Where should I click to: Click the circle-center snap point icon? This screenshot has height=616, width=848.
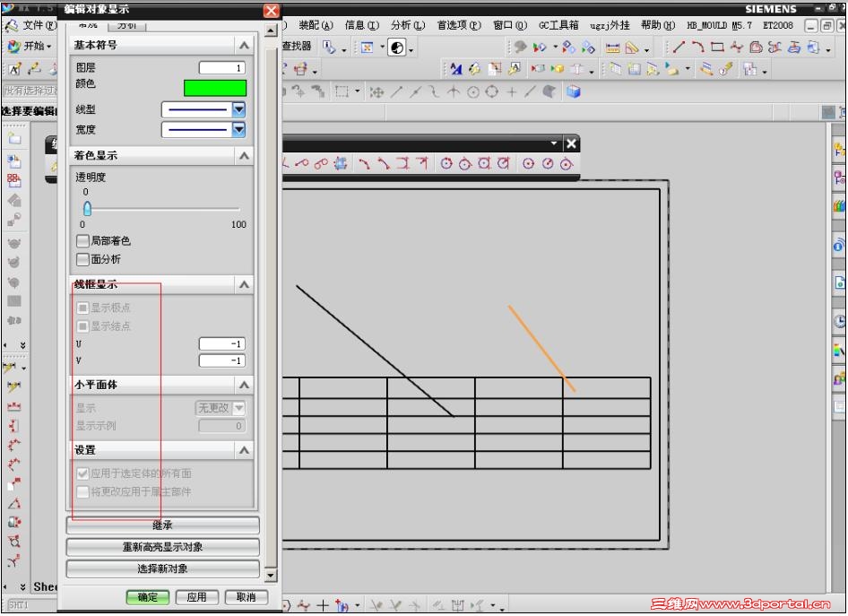473,92
